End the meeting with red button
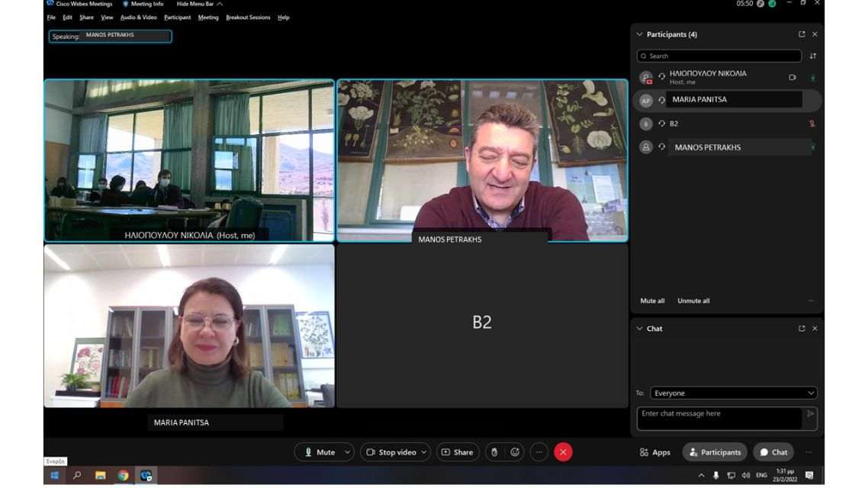 point(563,452)
